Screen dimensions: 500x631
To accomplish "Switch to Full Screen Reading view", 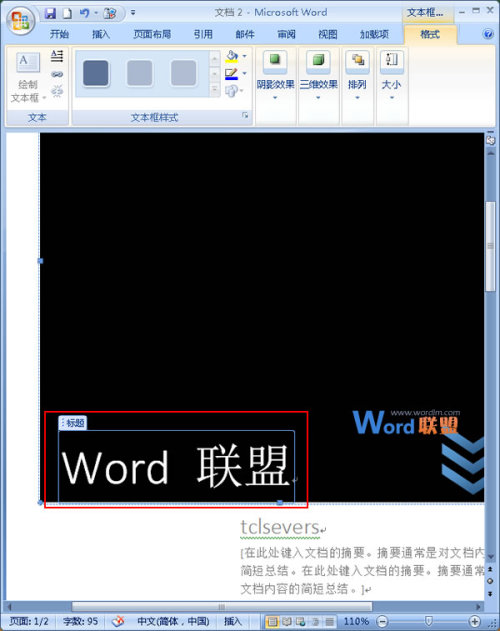I will pos(287,622).
